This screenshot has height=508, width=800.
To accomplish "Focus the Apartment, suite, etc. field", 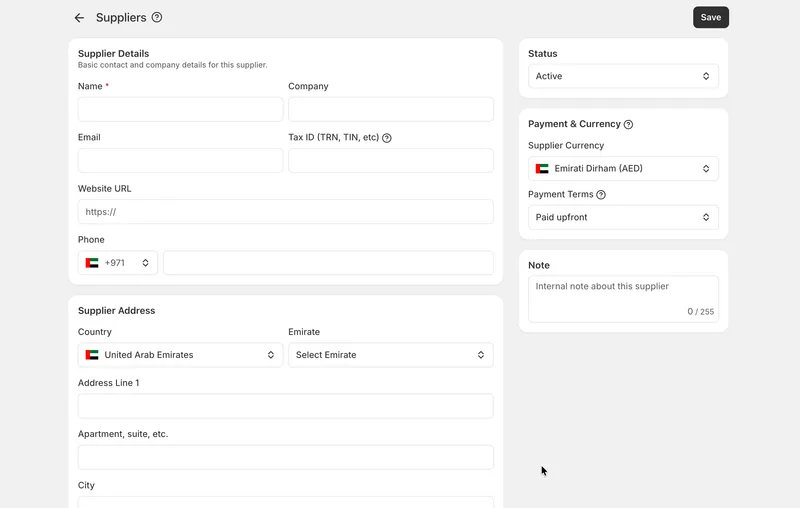I will (286, 457).
